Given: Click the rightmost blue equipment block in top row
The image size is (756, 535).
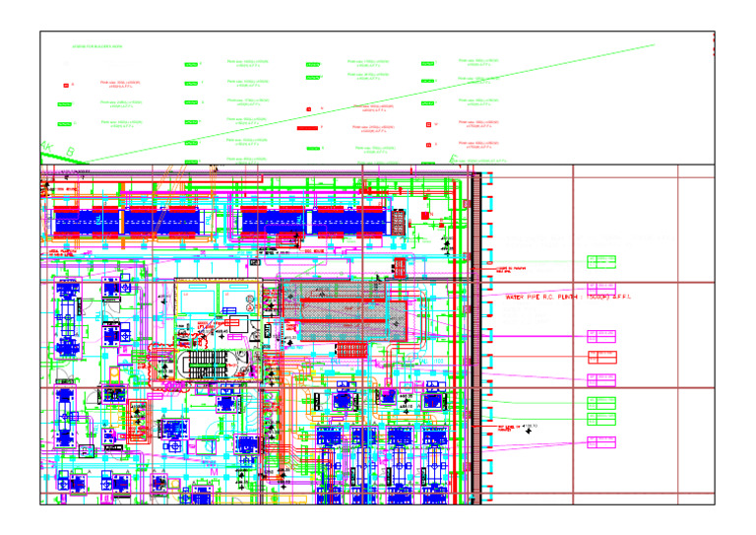Looking at the screenshot, I should 349,223.
